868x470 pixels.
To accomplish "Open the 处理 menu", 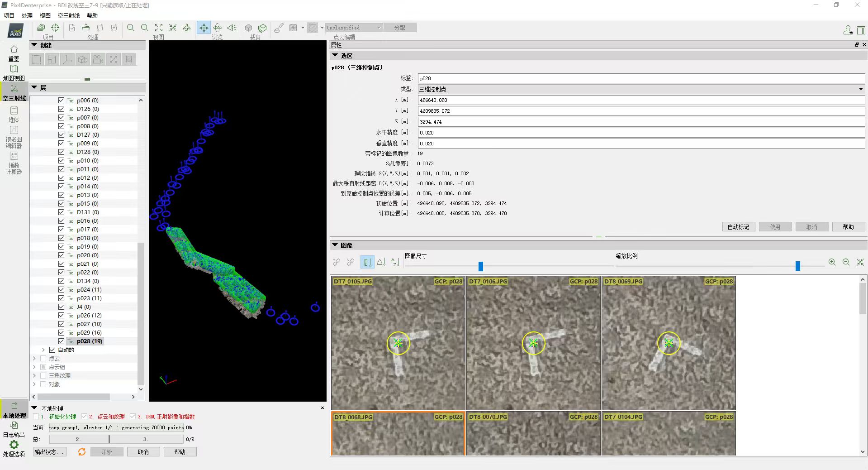I will [27, 15].
